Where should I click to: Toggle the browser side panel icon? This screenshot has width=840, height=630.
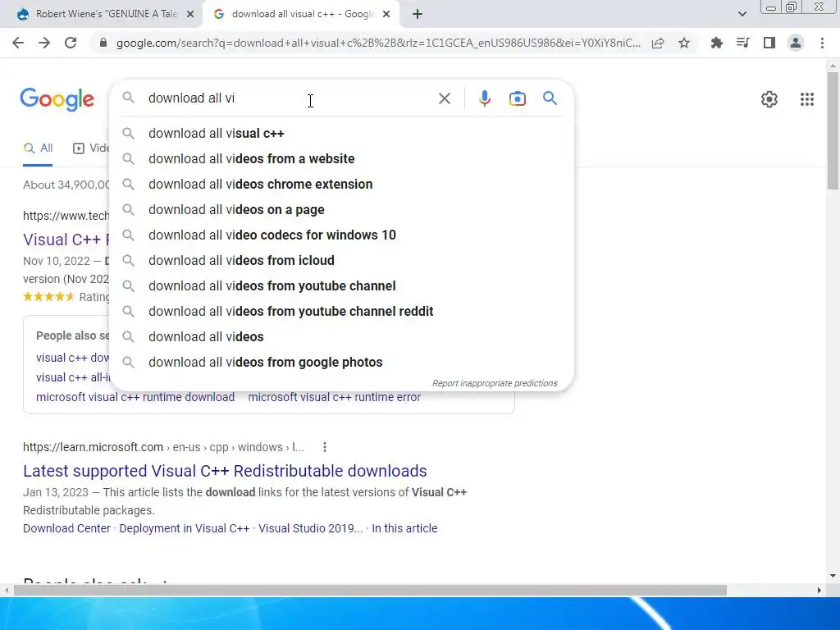coord(769,43)
